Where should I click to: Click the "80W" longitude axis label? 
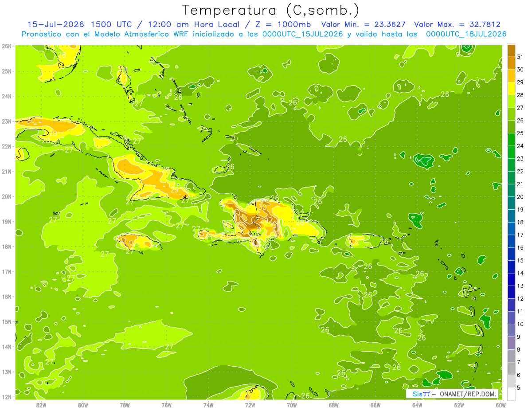[x=82, y=404]
